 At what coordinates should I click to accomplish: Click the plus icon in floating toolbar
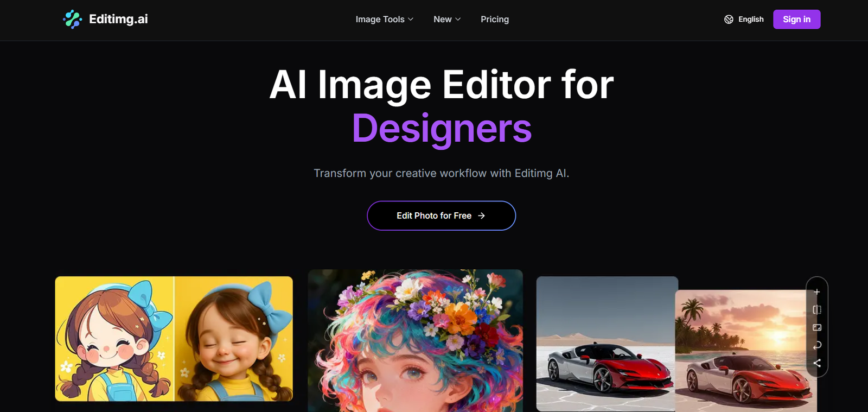pyautogui.click(x=817, y=292)
